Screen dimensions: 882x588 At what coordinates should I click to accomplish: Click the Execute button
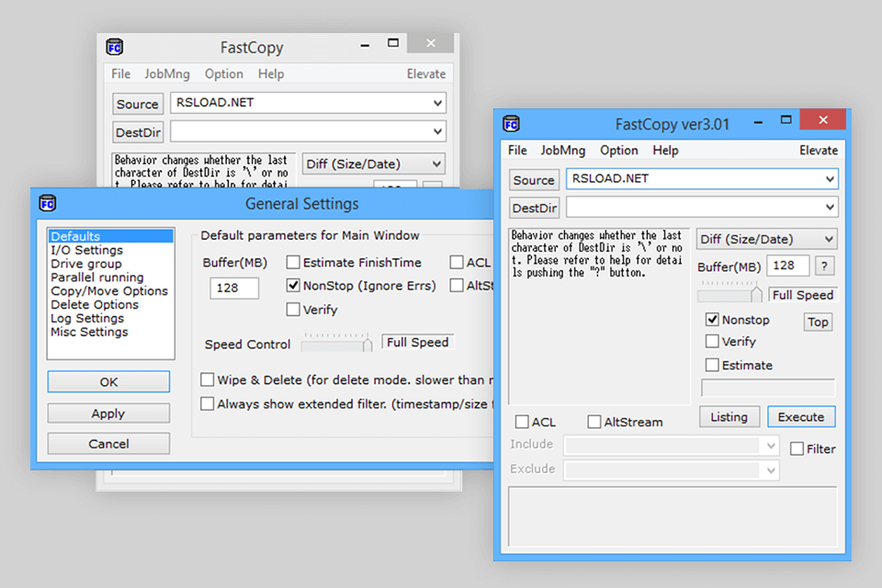tap(801, 416)
